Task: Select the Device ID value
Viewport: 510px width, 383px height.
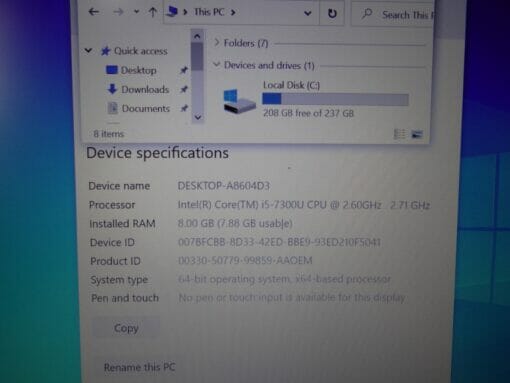Action: pos(279,242)
